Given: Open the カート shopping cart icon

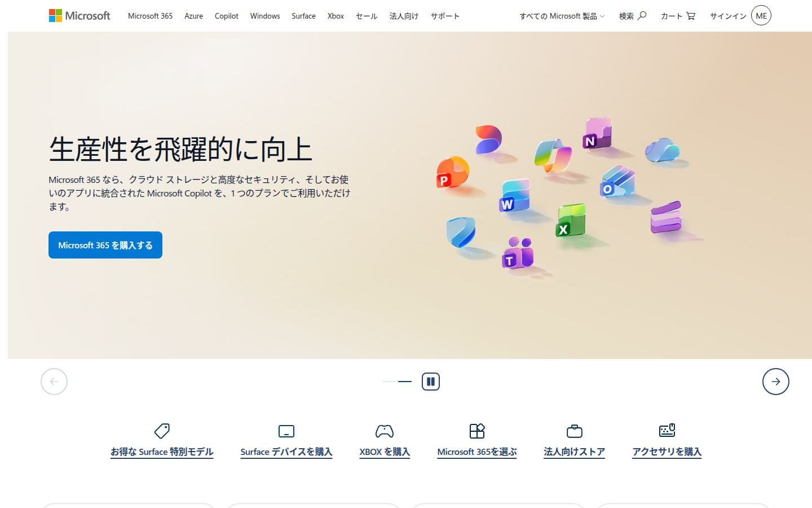Looking at the screenshot, I should [x=691, y=16].
